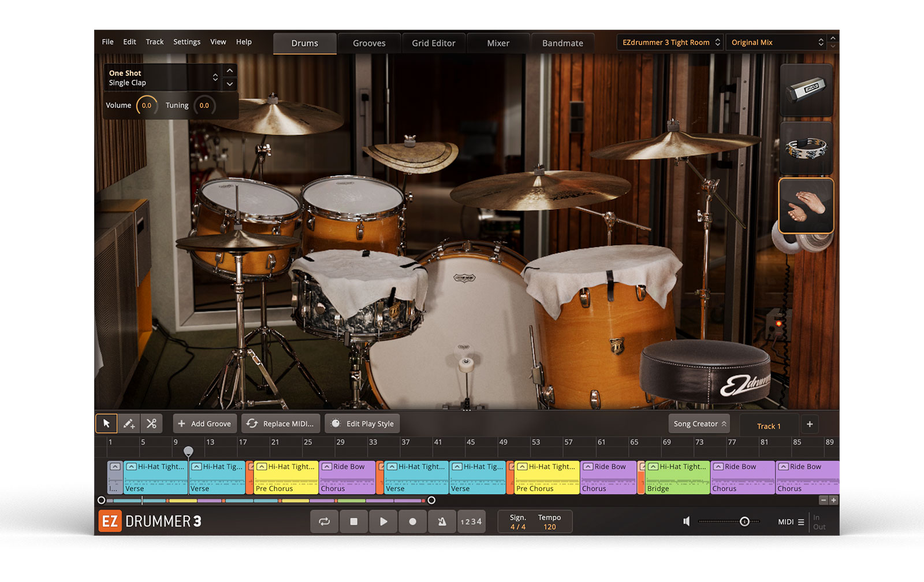Click the timeline overview end handle
This screenshot has height=582, width=924.
coord(431,501)
